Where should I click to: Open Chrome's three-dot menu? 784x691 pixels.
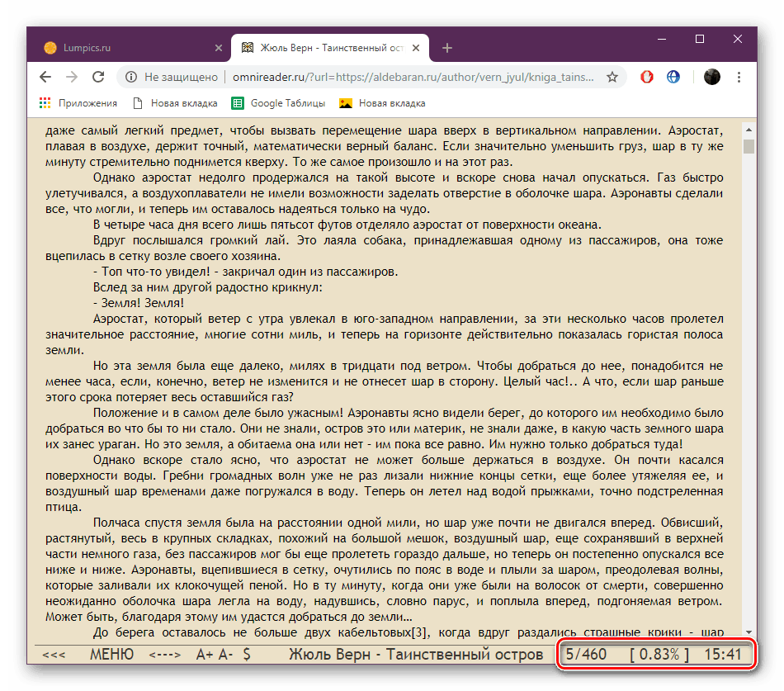click(x=739, y=77)
